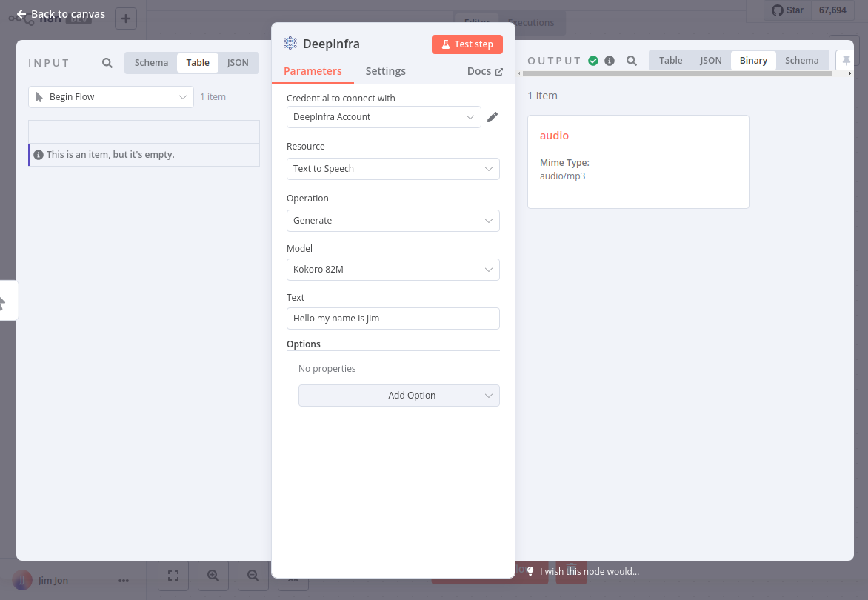Screen dimensions: 868x600
Task: Click fit-to-view canvas icon
Action: [173, 576]
